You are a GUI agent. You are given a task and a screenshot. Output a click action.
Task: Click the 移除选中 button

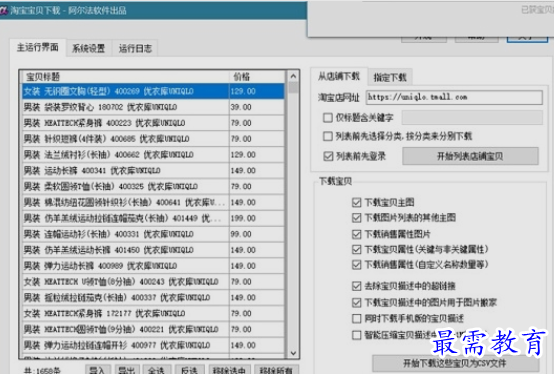coord(229,369)
